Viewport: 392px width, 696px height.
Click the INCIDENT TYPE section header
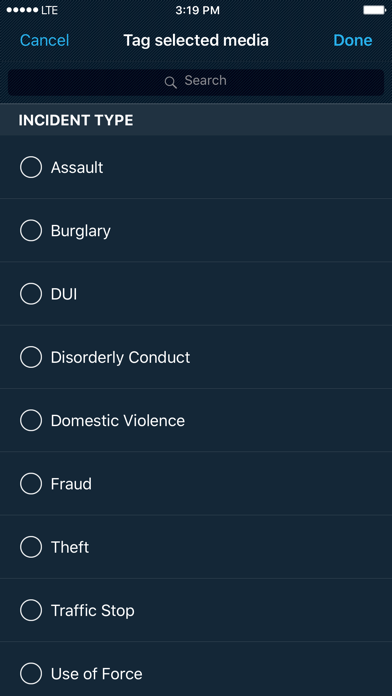[x=196, y=120]
